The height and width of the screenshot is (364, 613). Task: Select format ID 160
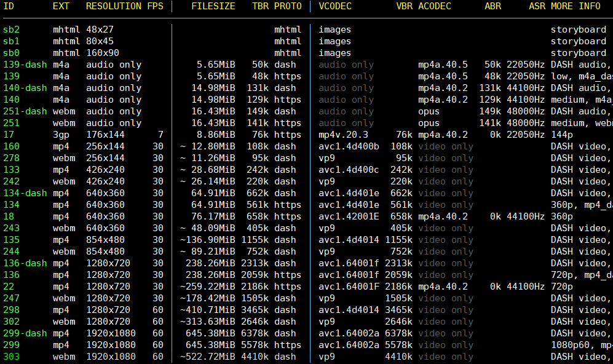point(11,146)
